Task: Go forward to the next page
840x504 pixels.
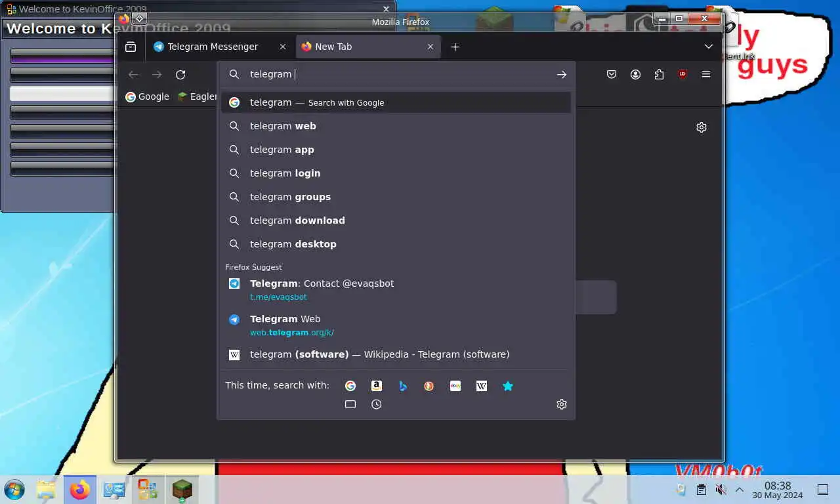Action: 157,75
